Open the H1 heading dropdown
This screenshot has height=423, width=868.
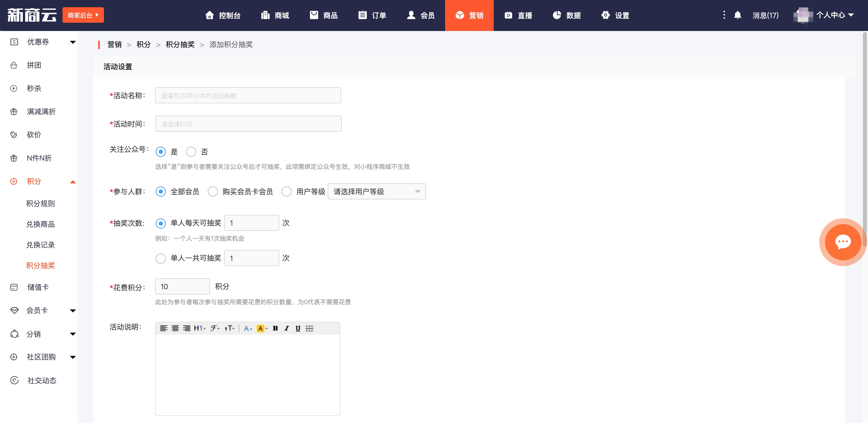click(x=200, y=328)
